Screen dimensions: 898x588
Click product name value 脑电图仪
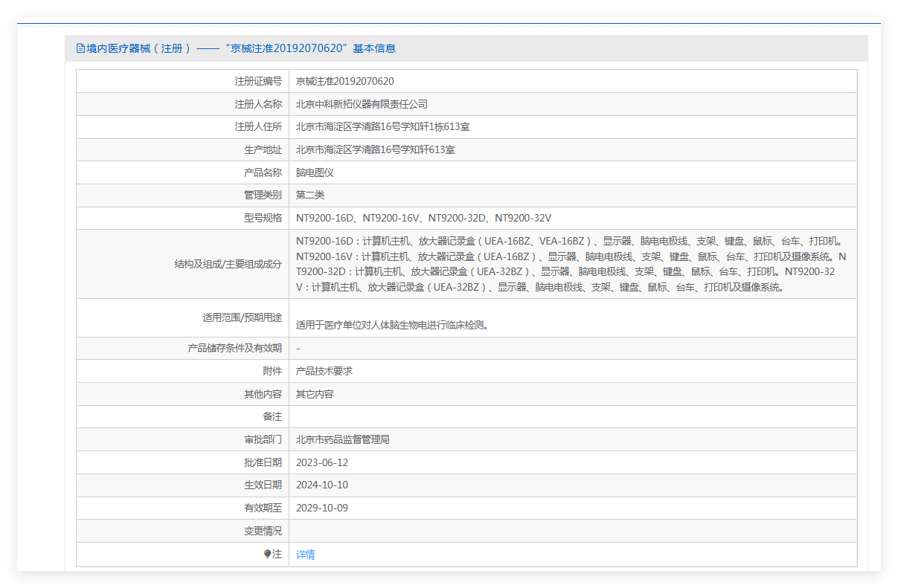click(x=315, y=172)
